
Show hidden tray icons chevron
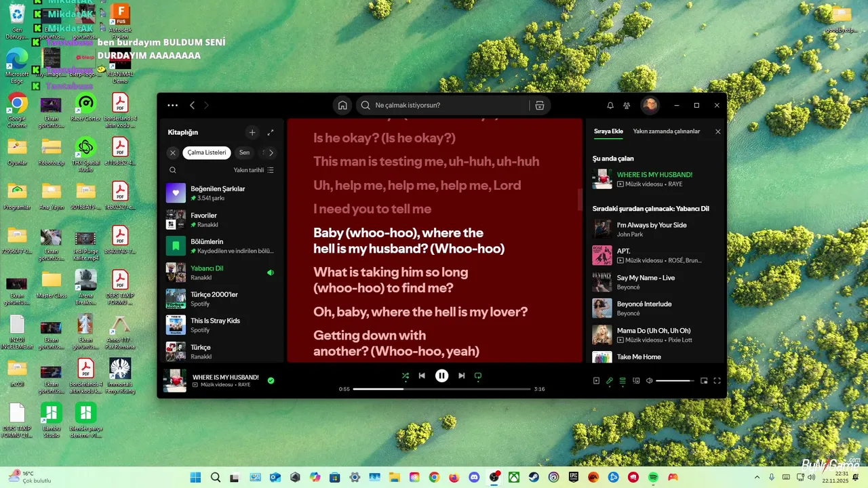756,477
